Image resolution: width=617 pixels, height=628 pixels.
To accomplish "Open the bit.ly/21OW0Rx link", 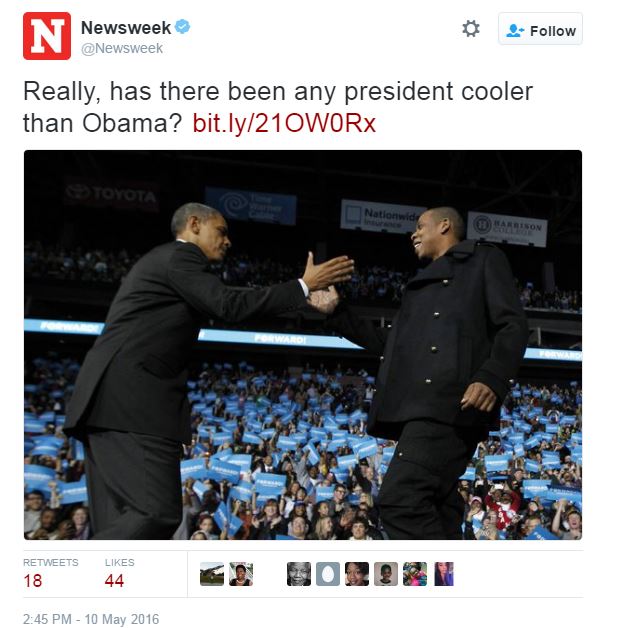I will tap(284, 123).
